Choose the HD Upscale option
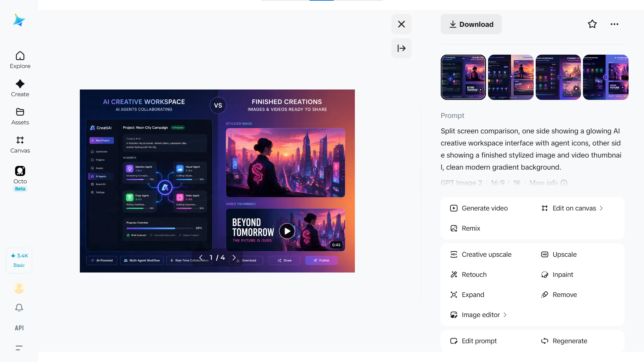The width and height of the screenshot is (644, 362). point(559,254)
